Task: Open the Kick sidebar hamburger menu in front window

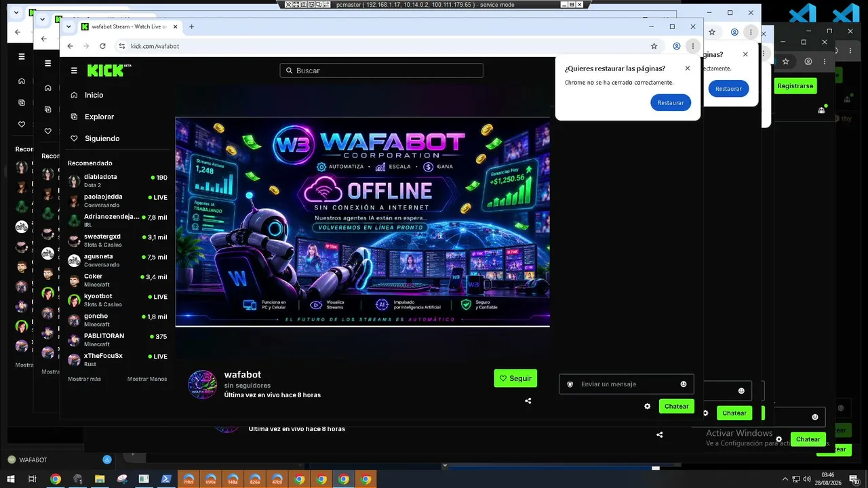Action: tap(74, 70)
